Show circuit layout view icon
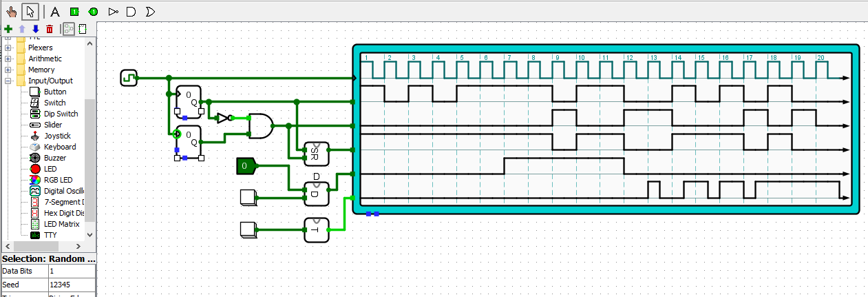Screen dimensions: 868x297 68,29
